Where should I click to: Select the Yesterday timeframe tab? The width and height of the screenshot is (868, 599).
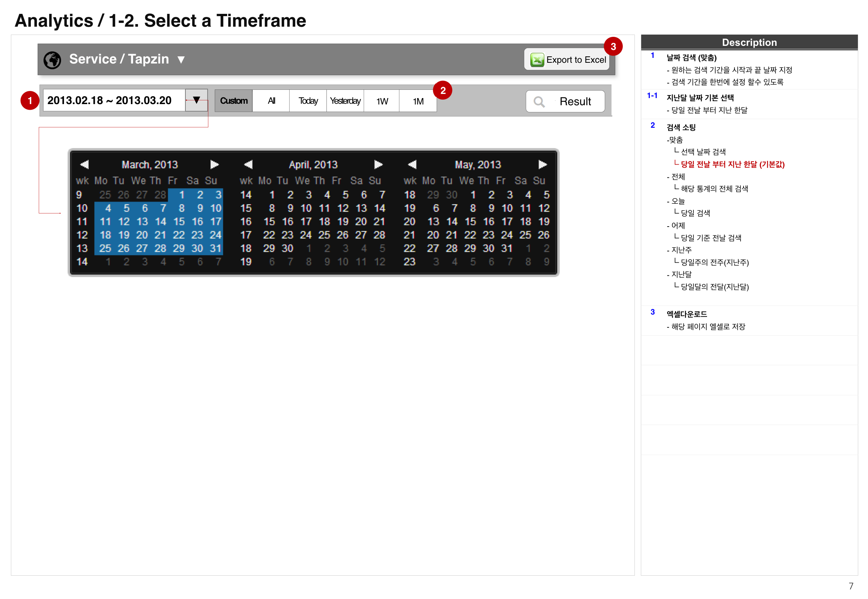coord(345,101)
